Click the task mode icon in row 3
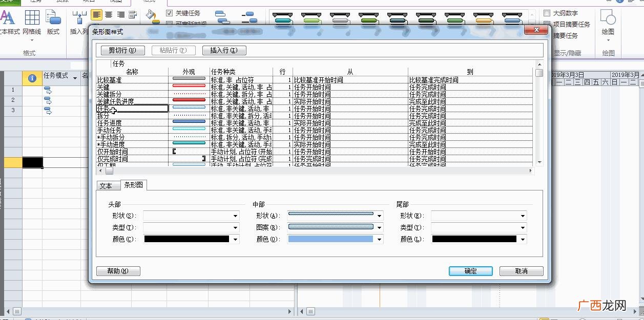 coord(48,110)
